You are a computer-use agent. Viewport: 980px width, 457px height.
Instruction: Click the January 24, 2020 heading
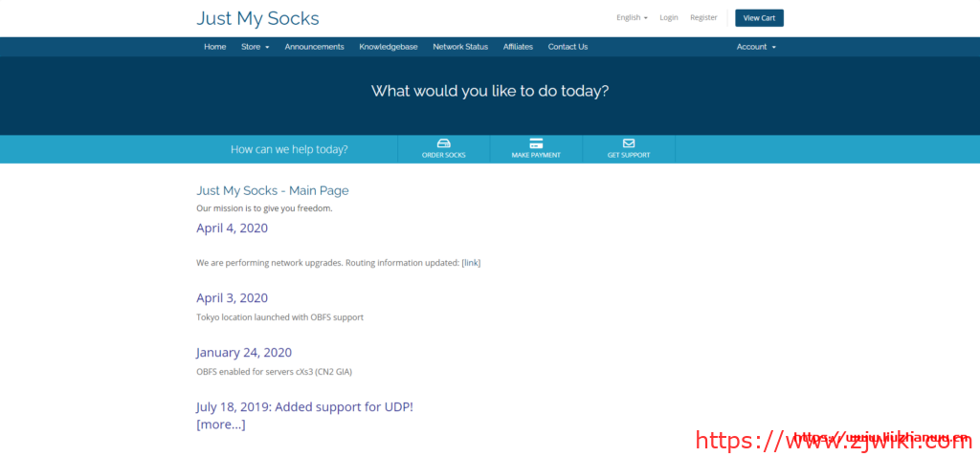[x=244, y=352]
